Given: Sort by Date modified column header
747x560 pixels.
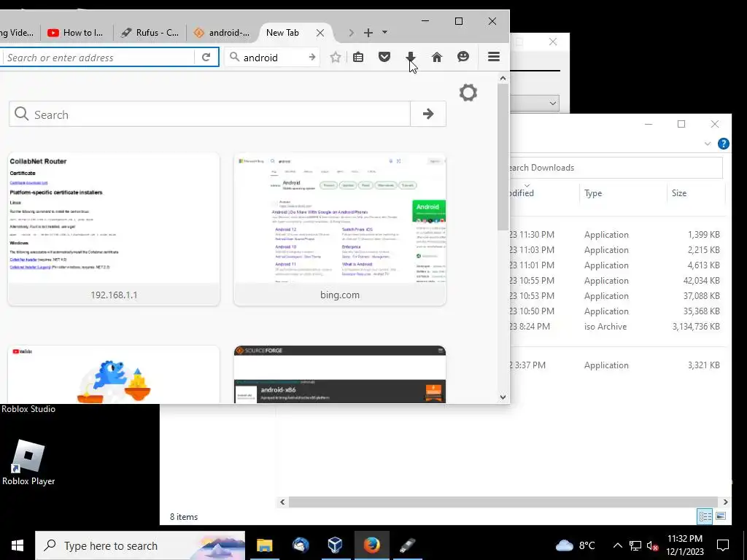Looking at the screenshot, I should click(x=544, y=192).
